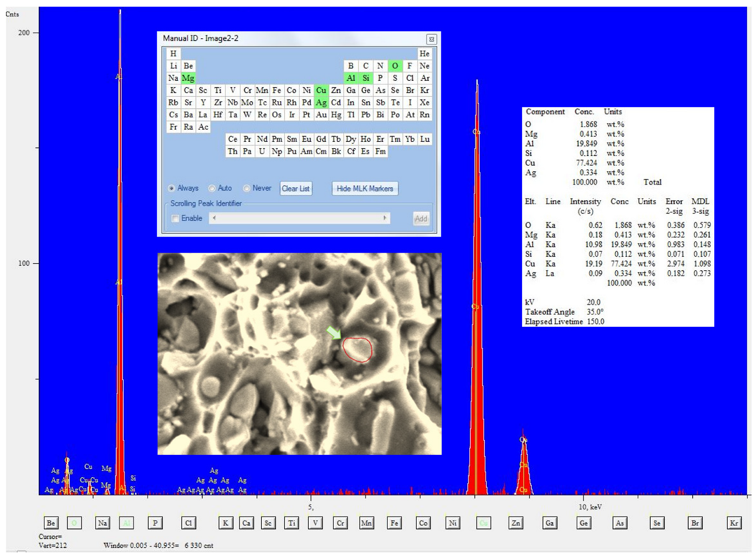Tick the Enable scrolling peak identifier checkbox
The width and height of the screenshot is (756, 558).
tap(175, 219)
